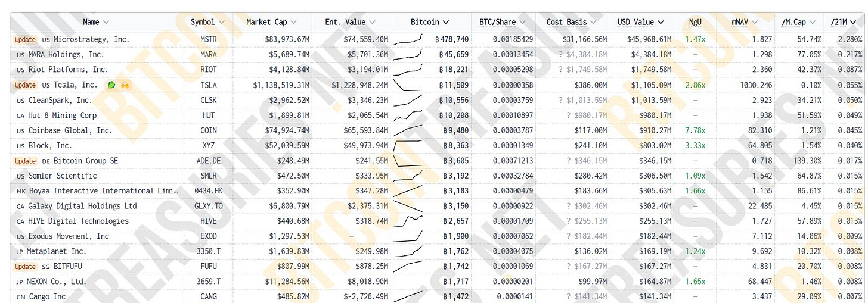Open Exodus Movement, Inc link
The width and height of the screenshot is (868, 303).
coord(69,236)
